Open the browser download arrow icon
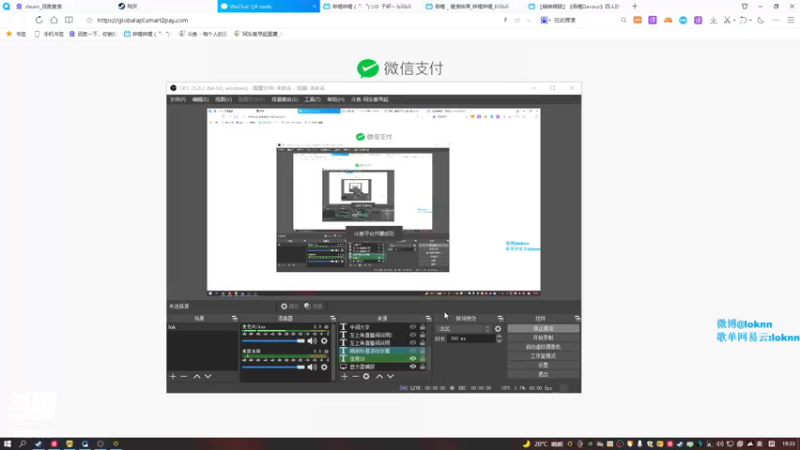Screen dimensions: 800x450 pos(713,20)
